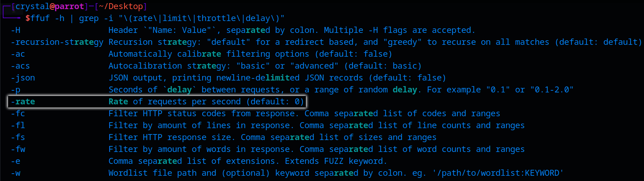Click the ffuf command in the prompt
Image resolution: width=644 pixels, height=181 pixels.
40,18
